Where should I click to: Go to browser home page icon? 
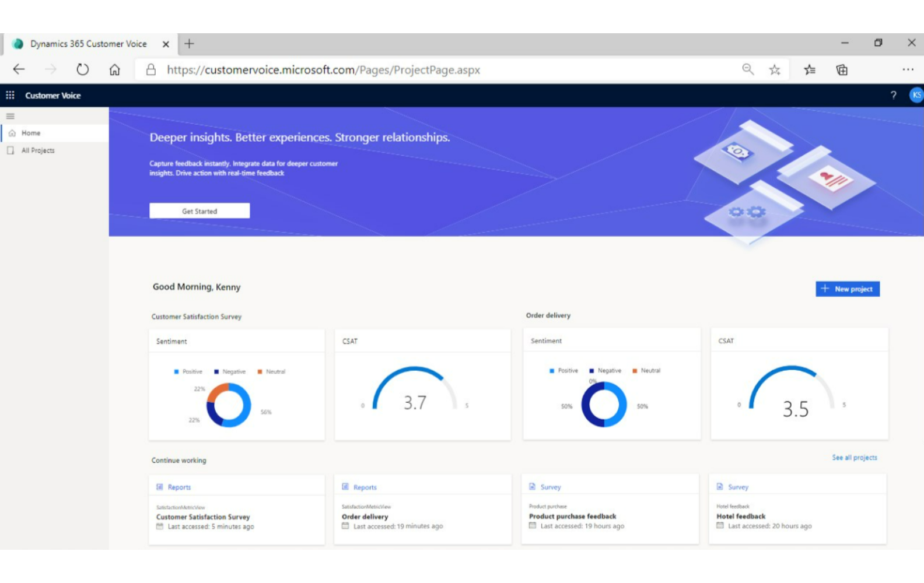(114, 70)
